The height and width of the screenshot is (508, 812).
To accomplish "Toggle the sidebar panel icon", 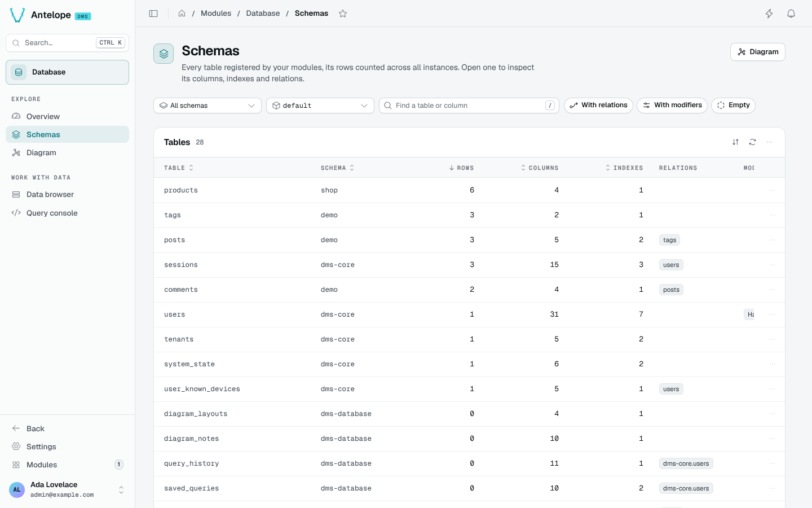I will click(153, 14).
